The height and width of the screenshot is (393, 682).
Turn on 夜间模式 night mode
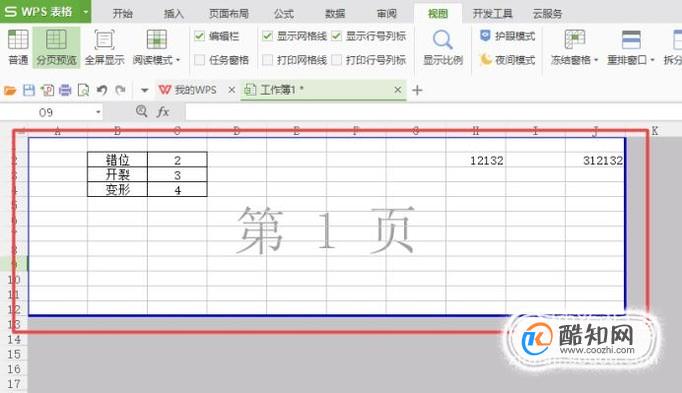coord(507,60)
